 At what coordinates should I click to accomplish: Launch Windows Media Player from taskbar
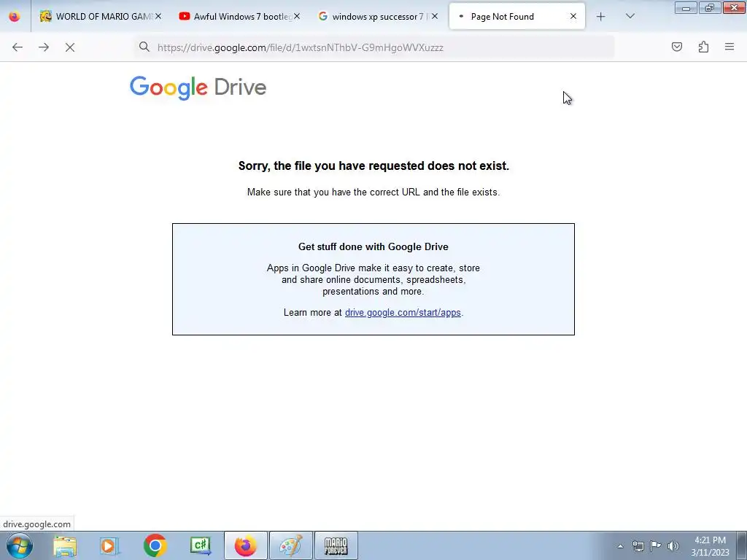tap(109, 545)
